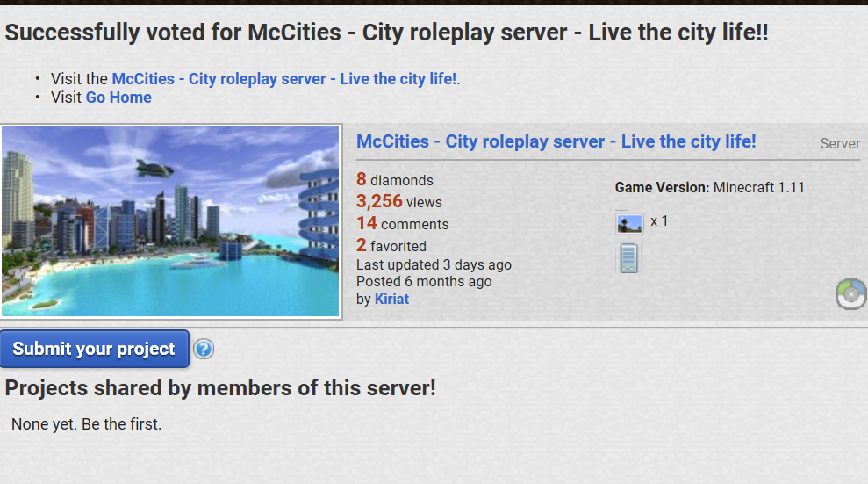Open the McCities city skyline thumbnail
868x484 pixels.
click(170, 221)
